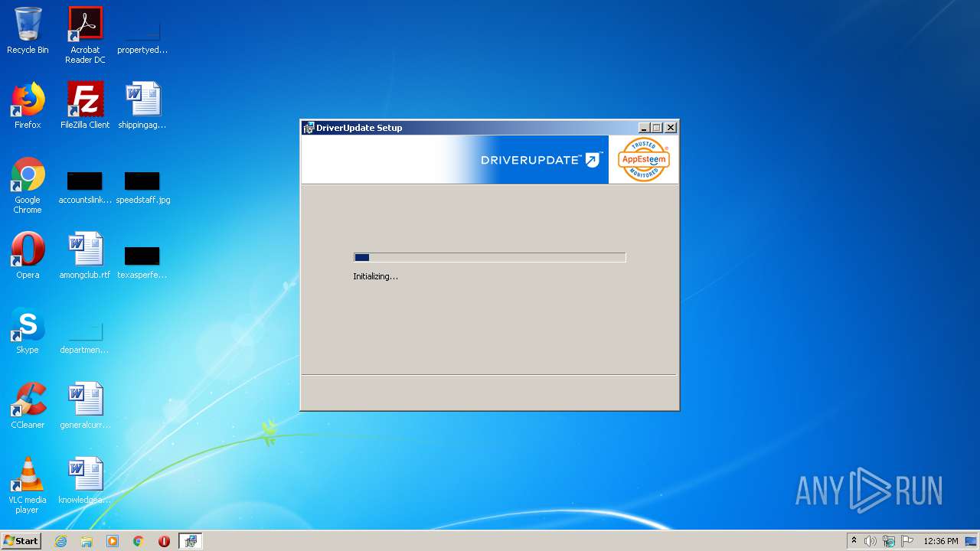Select the amongclub.rtf document

coord(85,256)
